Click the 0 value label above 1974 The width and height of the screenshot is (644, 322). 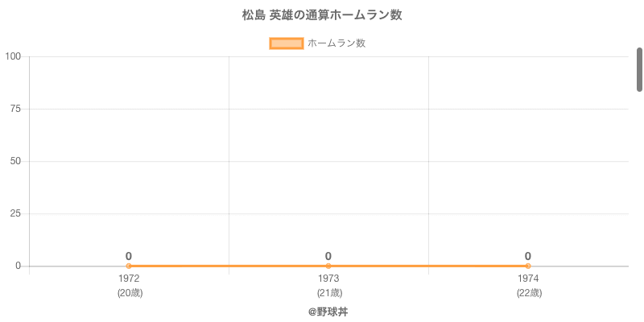click(528, 256)
